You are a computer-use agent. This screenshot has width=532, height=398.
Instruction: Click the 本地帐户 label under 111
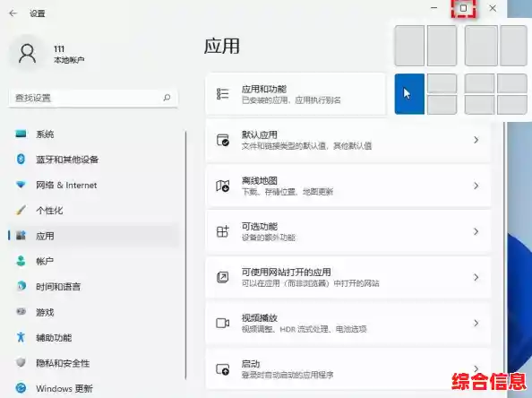pos(69,60)
